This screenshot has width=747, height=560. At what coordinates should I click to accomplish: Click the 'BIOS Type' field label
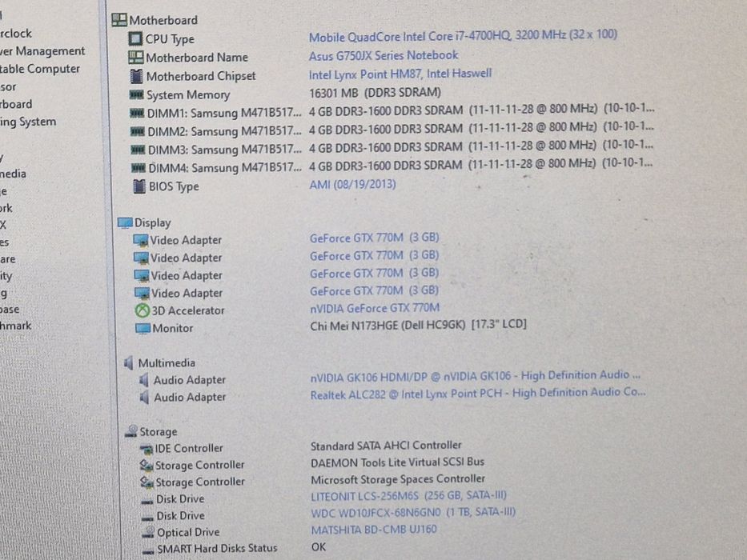coord(174,186)
